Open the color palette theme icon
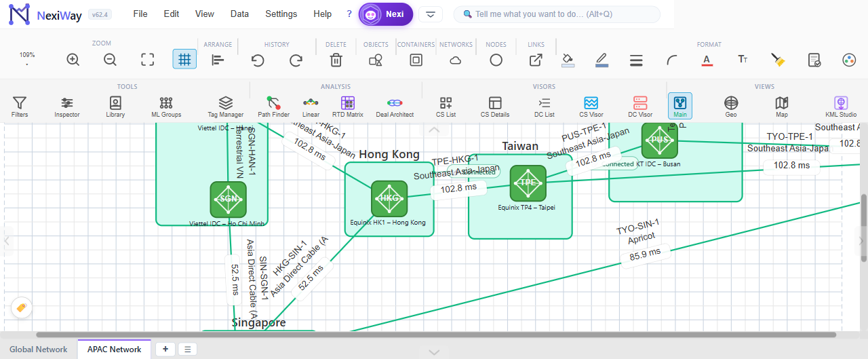This screenshot has width=868, height=359. 849,60
